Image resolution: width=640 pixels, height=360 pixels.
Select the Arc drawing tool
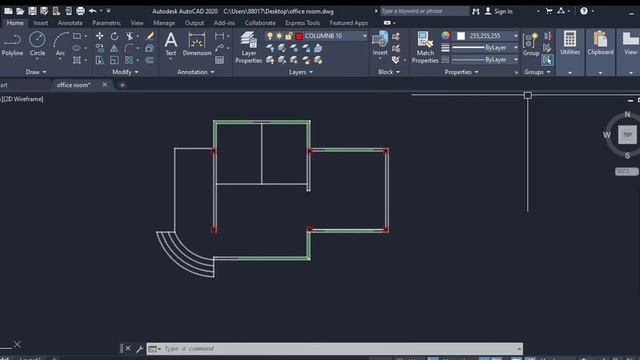60,44
